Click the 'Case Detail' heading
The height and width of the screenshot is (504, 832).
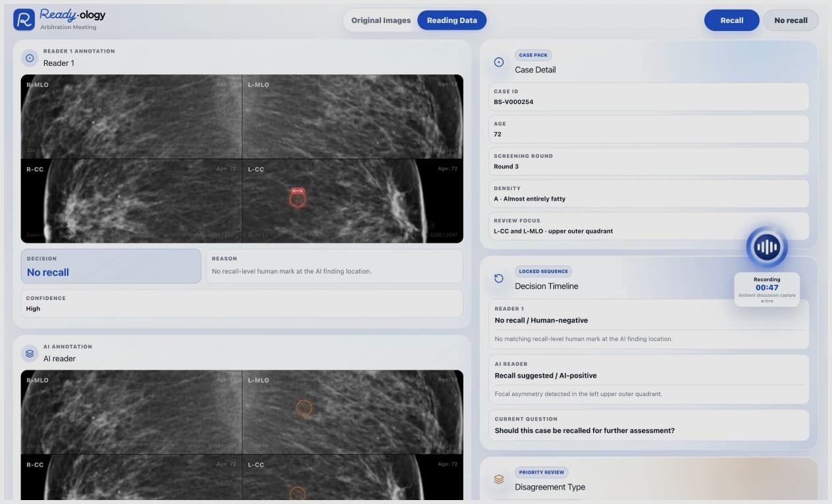pos(535,70)
